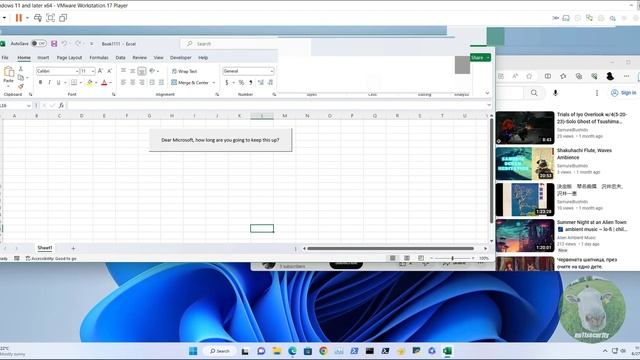Screen dimensions: 640x360
Task: Toggle the AutoSave switch
Action: 39,44
